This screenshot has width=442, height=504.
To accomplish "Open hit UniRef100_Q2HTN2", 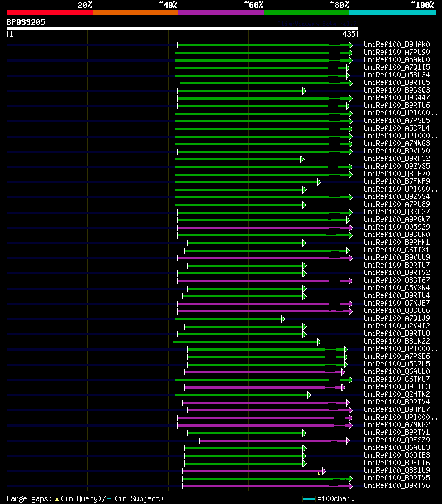I will 396,394.
